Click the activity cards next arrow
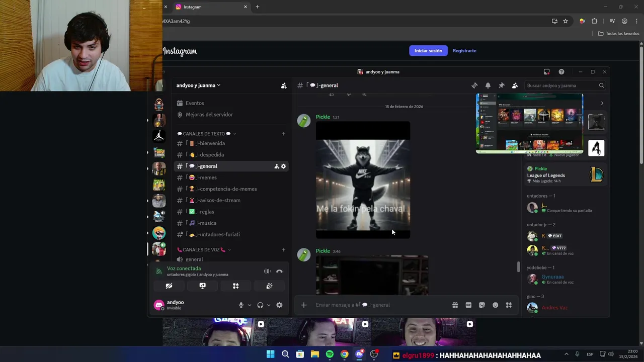 (x=602, y=103)
